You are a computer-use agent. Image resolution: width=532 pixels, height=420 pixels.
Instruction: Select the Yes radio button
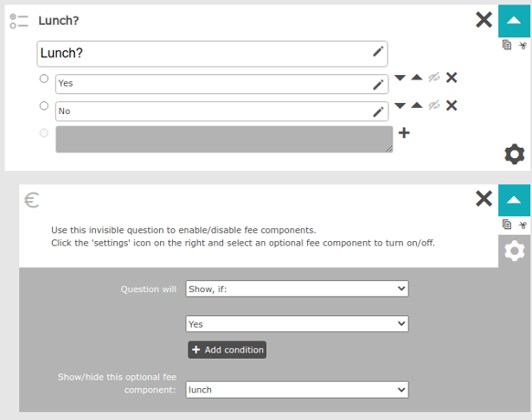(44, 79)
